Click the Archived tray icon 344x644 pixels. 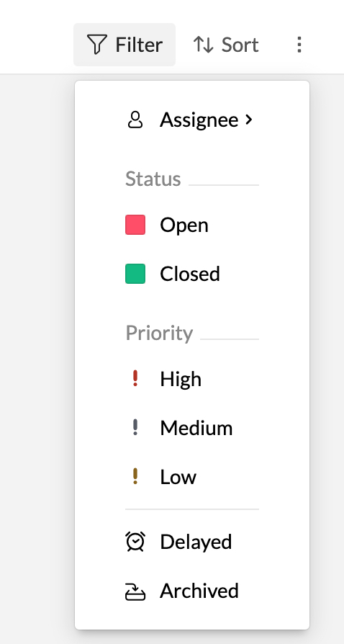(x=135, y=591)
